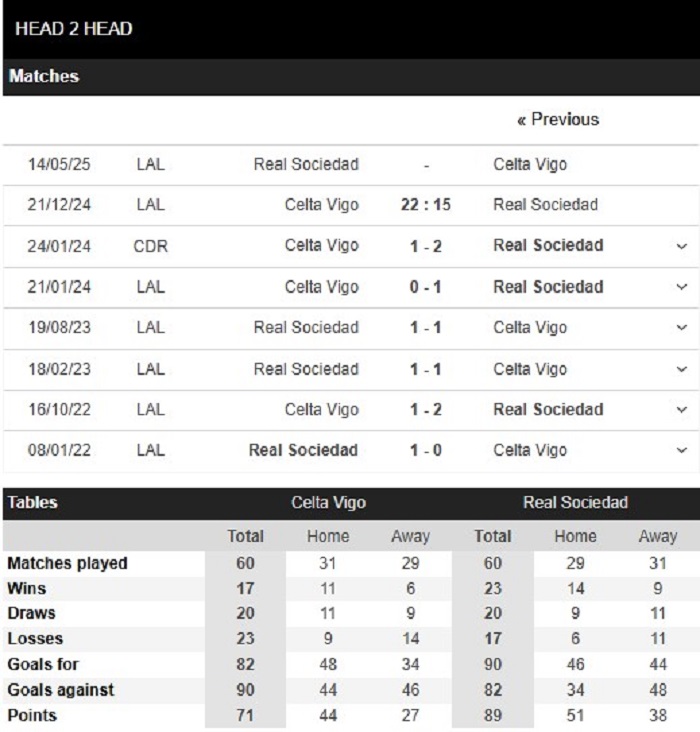Click the 22 : 15 kickoff time

pyautogui.click(x=425, y=204)
